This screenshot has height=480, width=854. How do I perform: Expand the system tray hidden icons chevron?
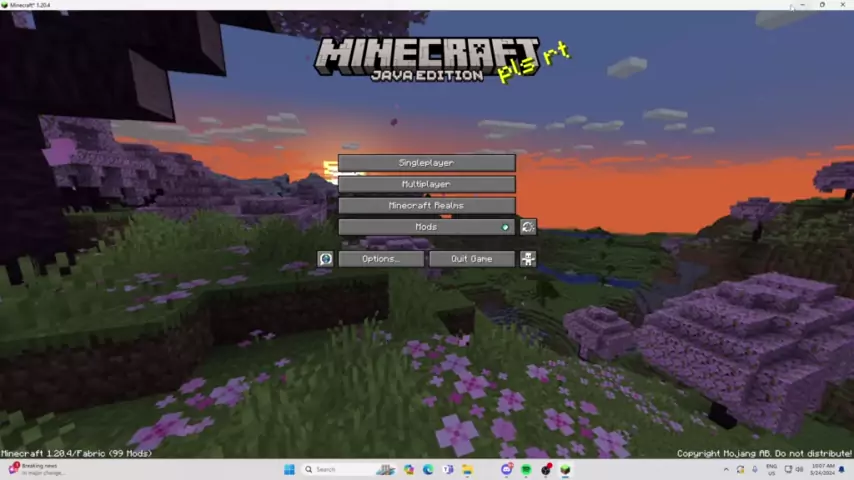[x=726, y=469]
